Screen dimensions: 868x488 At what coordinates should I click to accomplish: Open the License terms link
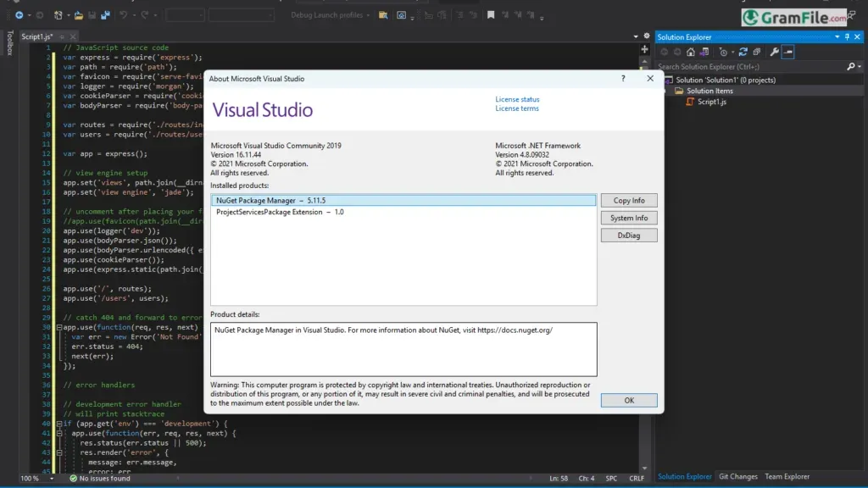point(517,108)
